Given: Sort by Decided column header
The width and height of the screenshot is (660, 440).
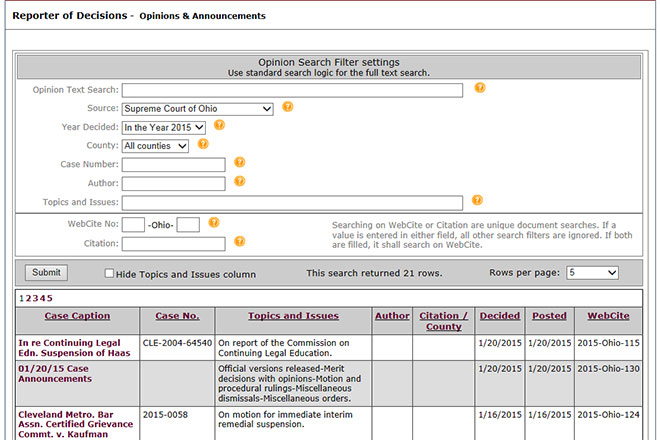Looking at the screenshot, I should point(500,316).
